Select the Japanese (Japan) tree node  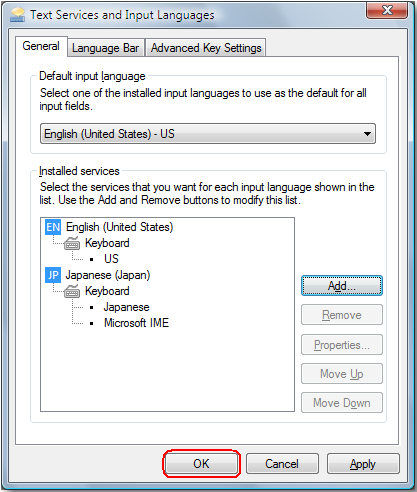108,275
